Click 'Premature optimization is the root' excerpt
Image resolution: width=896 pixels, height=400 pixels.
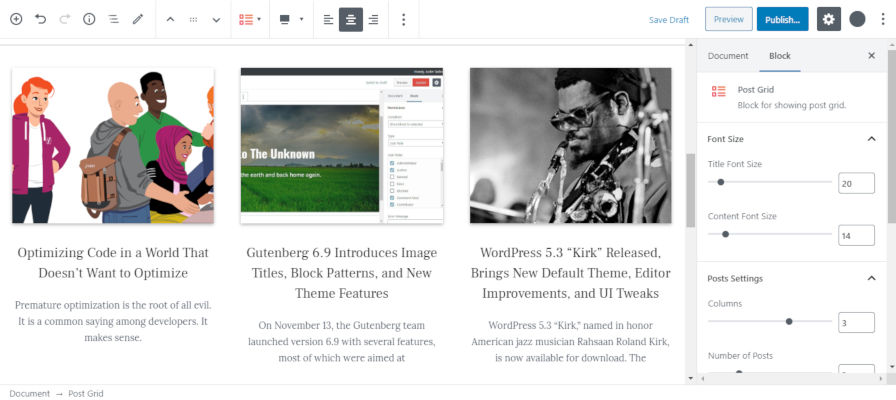pos(113,321)
